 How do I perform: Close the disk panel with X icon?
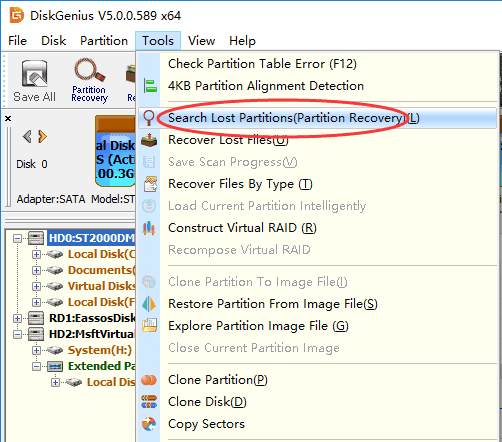coord(8,118)
